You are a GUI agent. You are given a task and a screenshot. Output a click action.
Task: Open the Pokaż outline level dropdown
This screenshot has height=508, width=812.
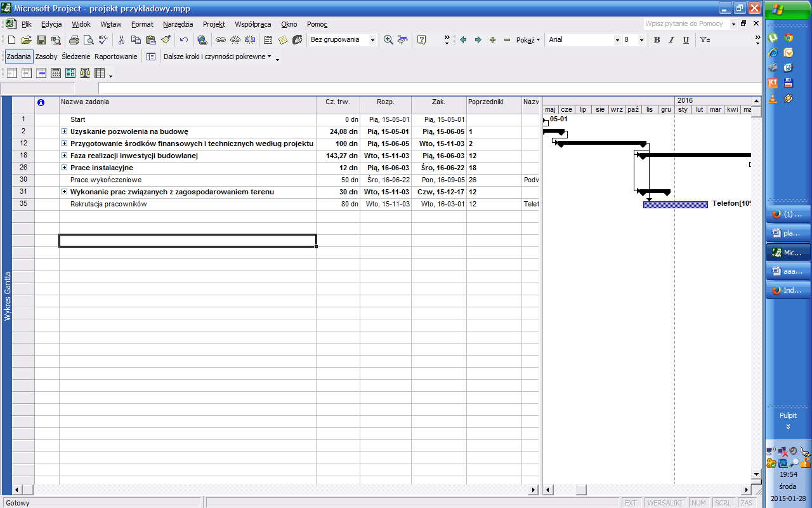click(528, 40)
